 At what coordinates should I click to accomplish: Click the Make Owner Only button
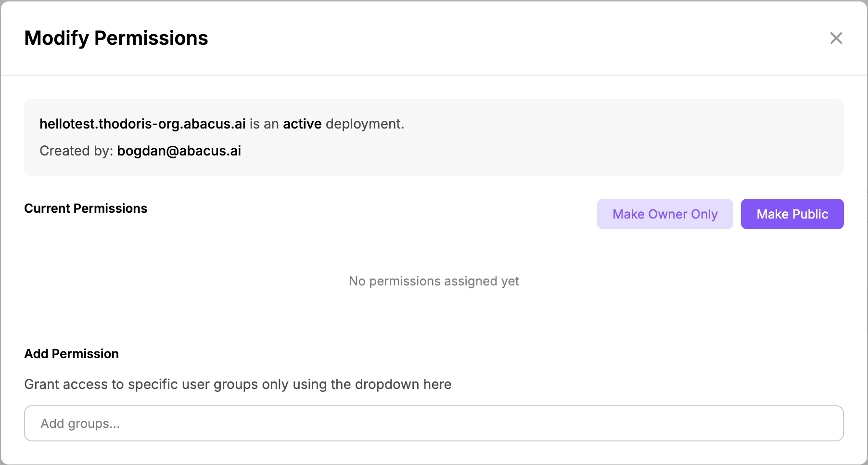[x=664, y=214]
